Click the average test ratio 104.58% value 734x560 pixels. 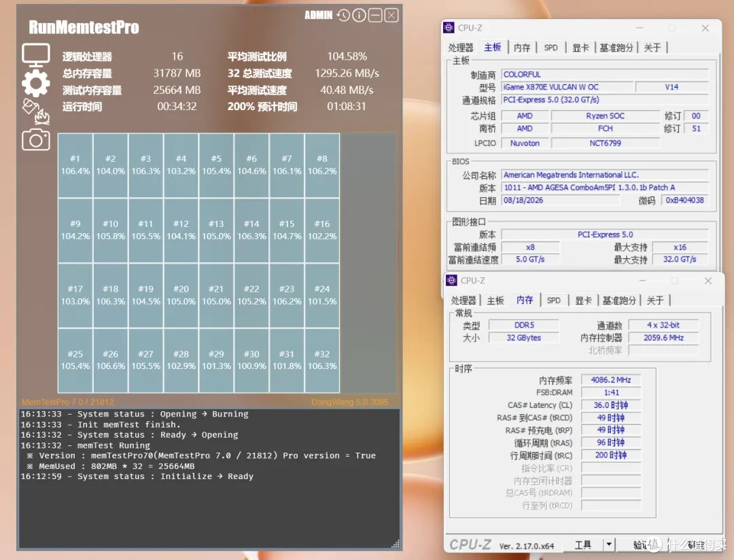click(347, 56)
